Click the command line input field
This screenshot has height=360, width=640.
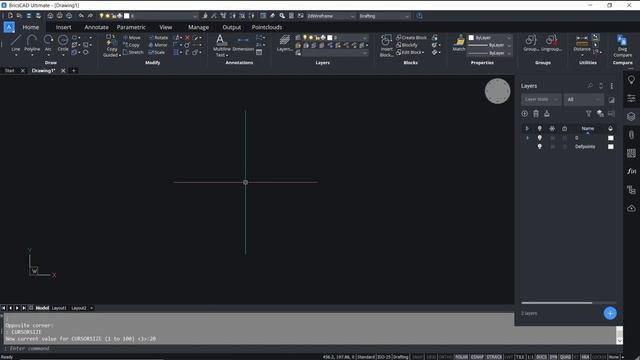310,349
